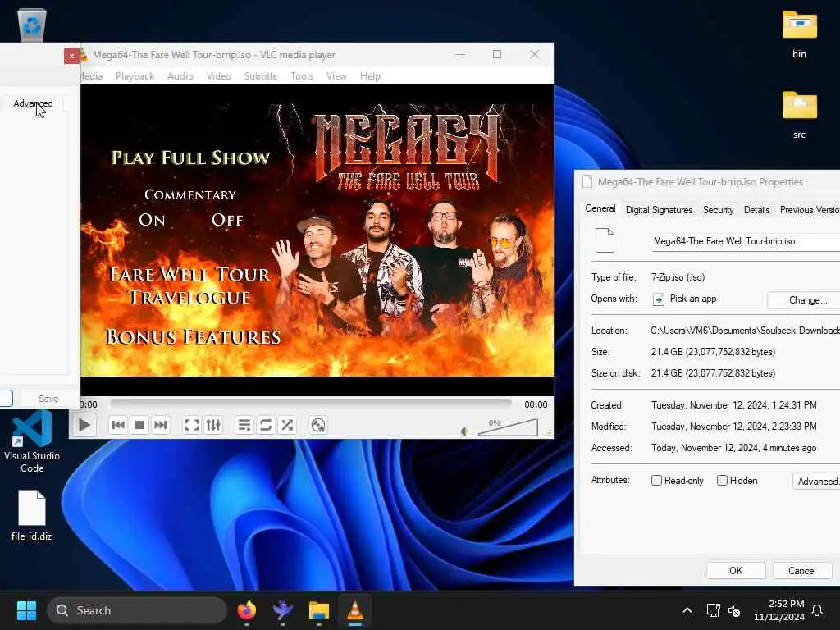Skip to previous media in VLC
Image resolution: width=840 pixels, height=630 pixels.
(118, 426)
